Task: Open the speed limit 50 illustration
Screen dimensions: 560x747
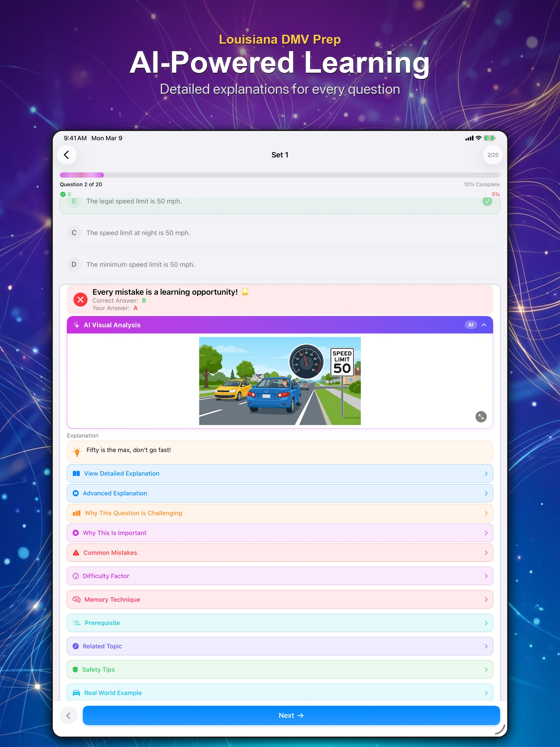Action: point(280,381)
